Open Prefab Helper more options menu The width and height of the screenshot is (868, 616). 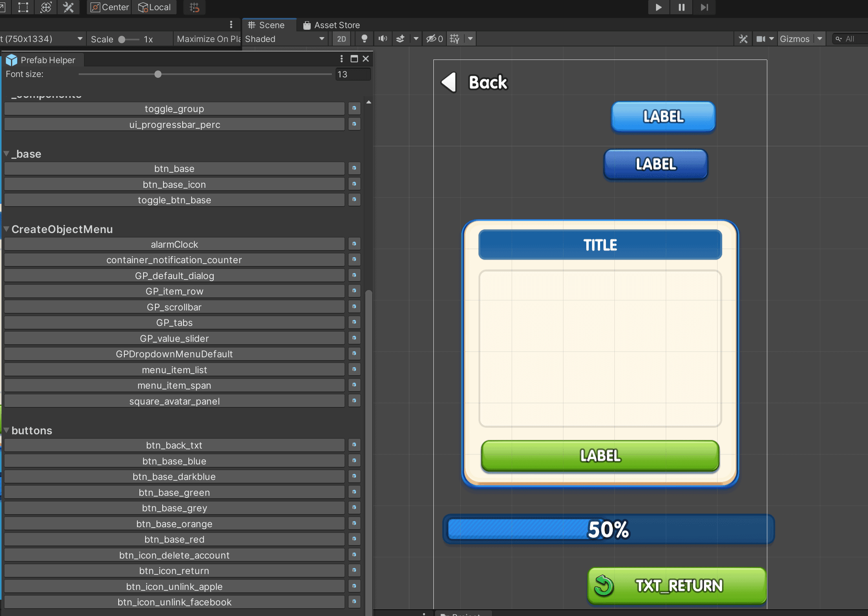pyautogui.click(x=342, y=59)
